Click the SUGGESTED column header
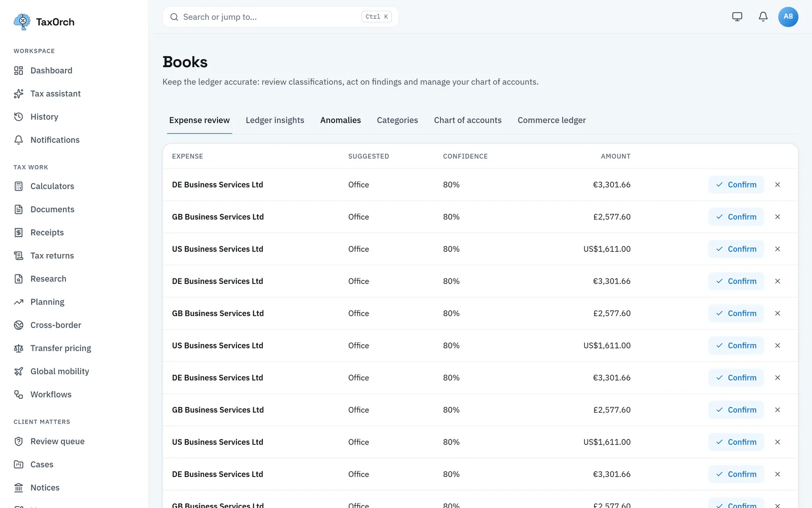Image resolution: width=812 pixels, height=508 pixels. pyautogui.click(x=368, y=156)
